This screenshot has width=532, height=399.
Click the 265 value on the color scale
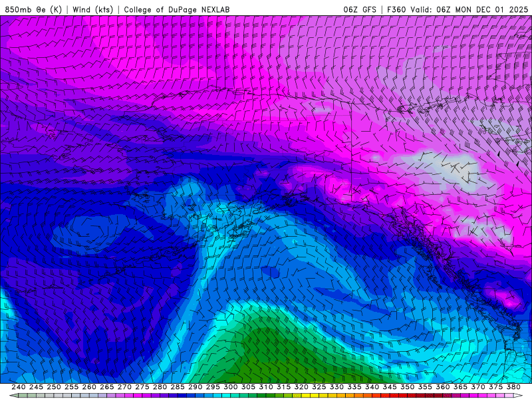click(106, 387)
